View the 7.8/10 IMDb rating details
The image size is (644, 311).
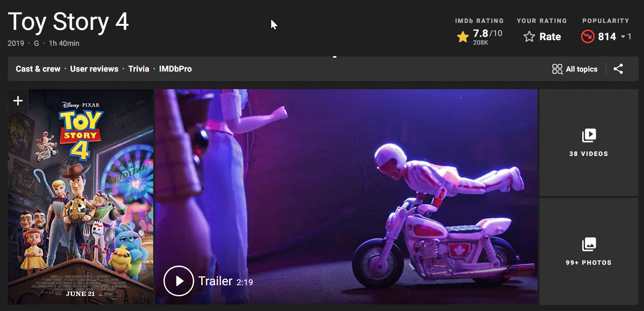[x=488, y=33]
